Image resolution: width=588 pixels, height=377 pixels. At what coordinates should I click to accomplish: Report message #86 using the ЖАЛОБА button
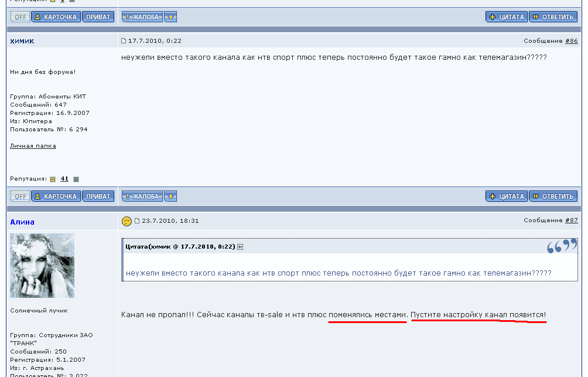coord(142,196)
